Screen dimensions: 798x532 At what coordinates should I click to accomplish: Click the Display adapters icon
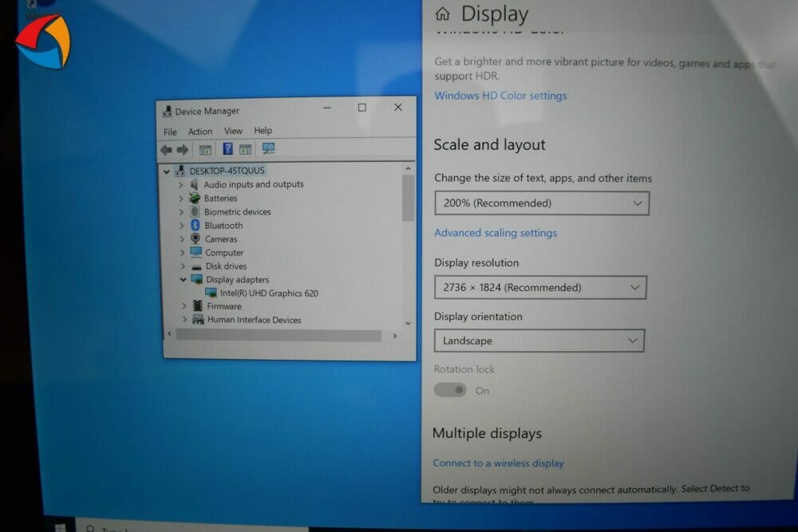pyautogui.click(x=197, y=279)
